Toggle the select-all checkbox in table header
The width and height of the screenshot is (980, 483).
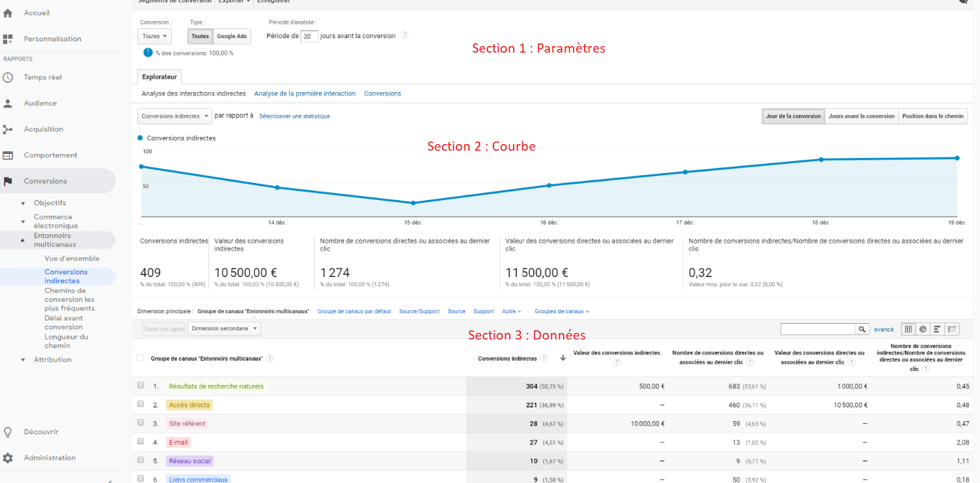click(x=140, y=358)
